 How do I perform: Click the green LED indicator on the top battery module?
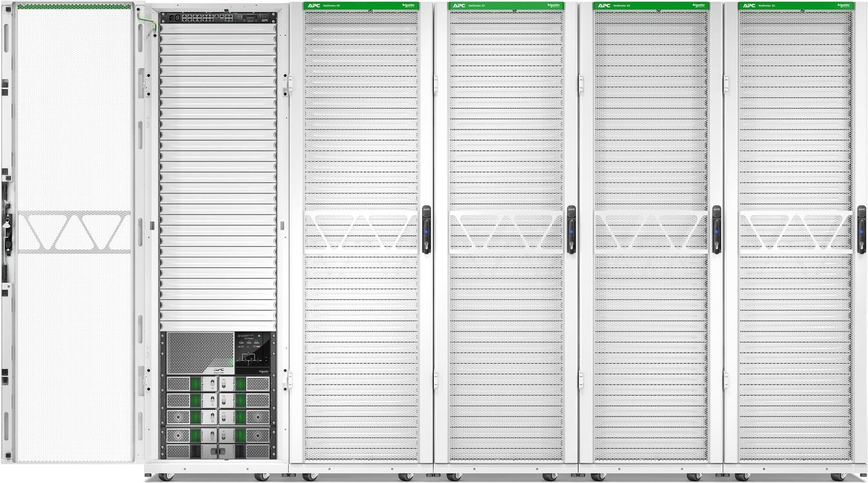click(x=195, y=383)
